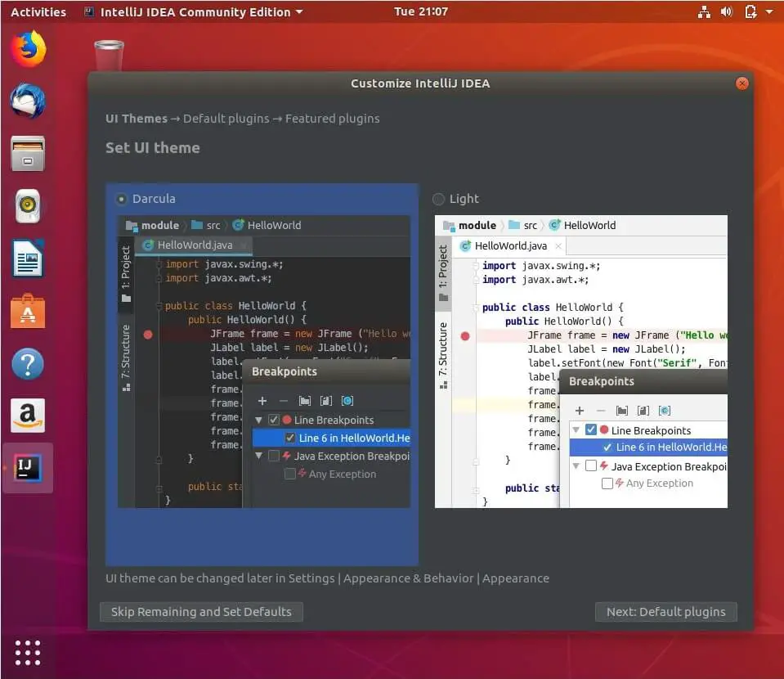Click the group-by-class icon in Light Breakpoints panel
This screenshot has height=679, width=784.
point(642,409)
